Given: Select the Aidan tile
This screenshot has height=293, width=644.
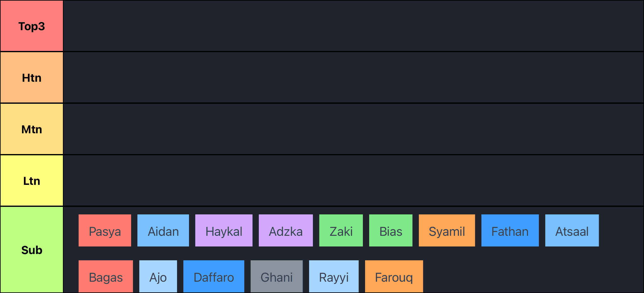Looking at the screenshot, I should tap(163, 230).
